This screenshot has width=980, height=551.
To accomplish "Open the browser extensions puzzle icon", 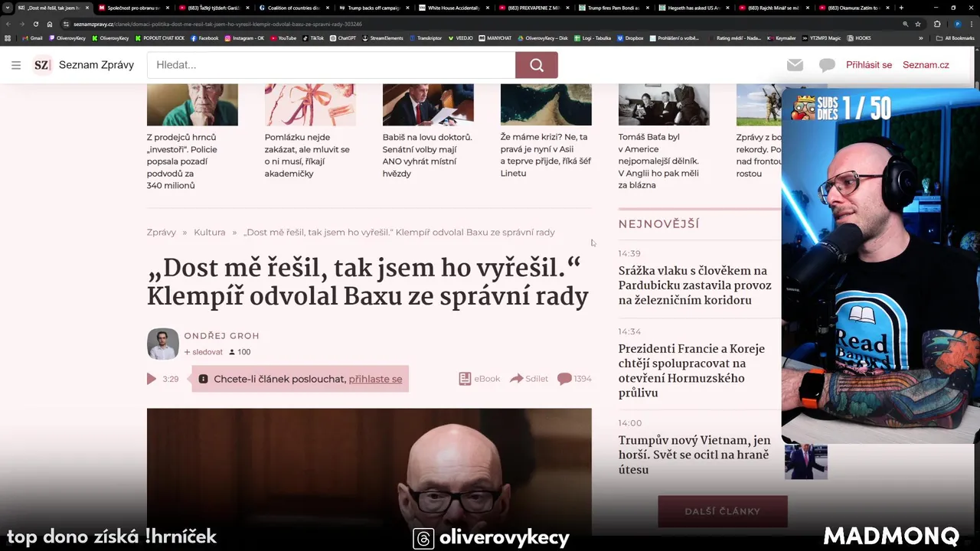I will tap(937, 24).
